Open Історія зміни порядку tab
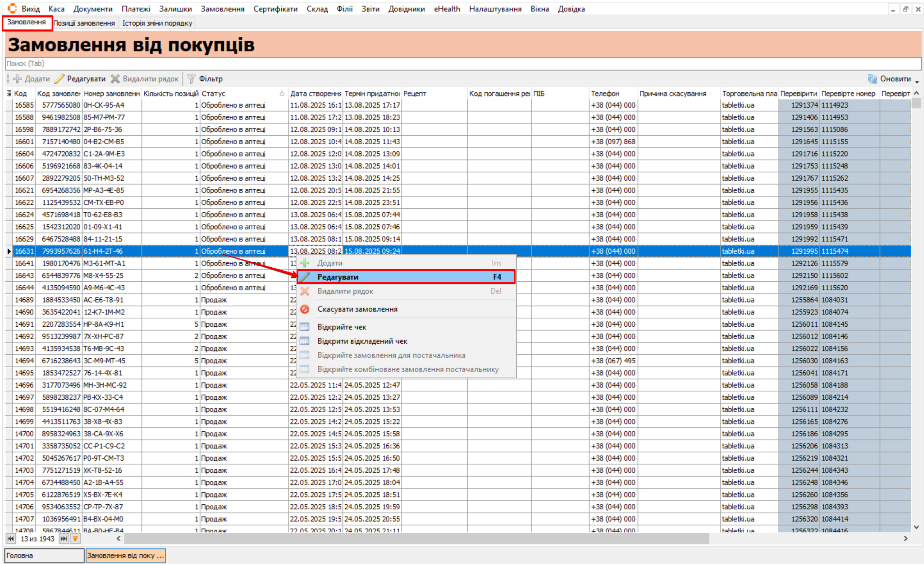The width and height of the screenshot is (924, 564). tap(157, 23)
